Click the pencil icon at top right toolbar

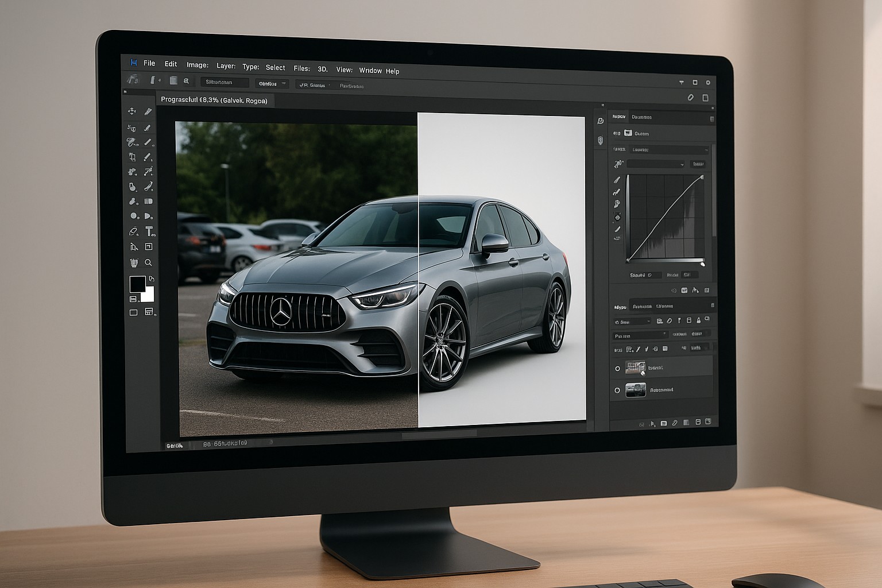691,98
